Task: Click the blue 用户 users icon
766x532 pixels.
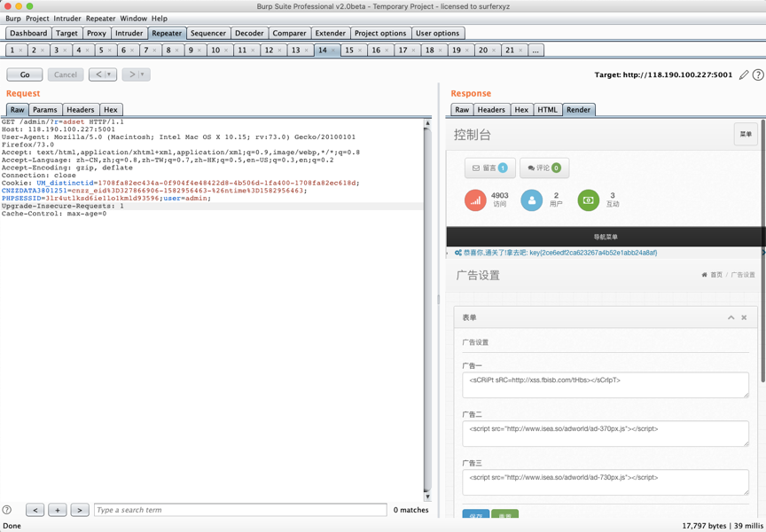Action: click(x=531, y=200)
